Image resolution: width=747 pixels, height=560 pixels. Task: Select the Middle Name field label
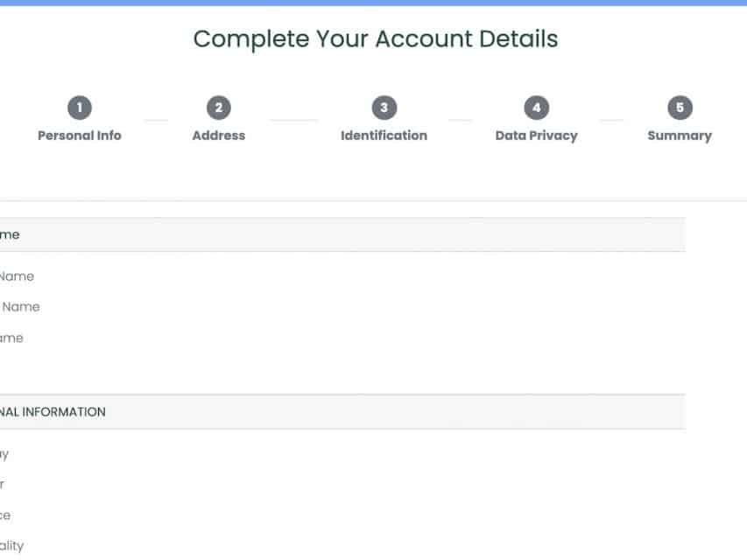19,307
